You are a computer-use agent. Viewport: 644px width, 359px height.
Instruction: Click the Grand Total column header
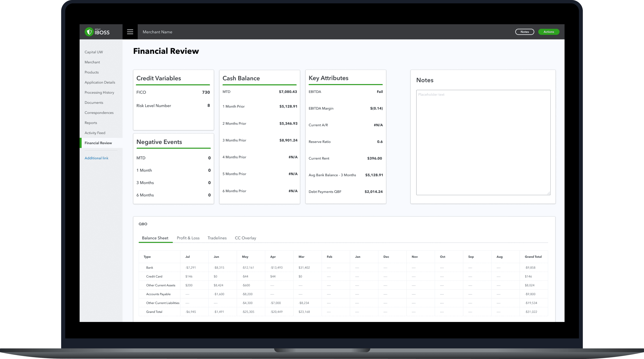(x=533, y=257)
